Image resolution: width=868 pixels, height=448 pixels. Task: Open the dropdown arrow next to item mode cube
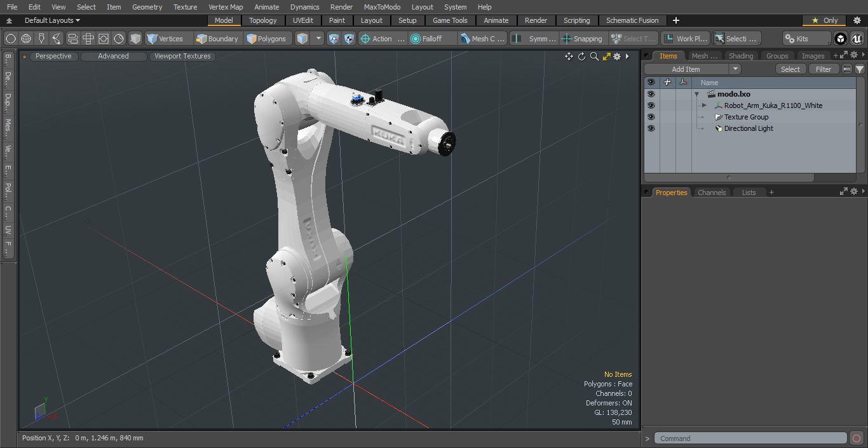pyautogui.click(x=318, y=39)
